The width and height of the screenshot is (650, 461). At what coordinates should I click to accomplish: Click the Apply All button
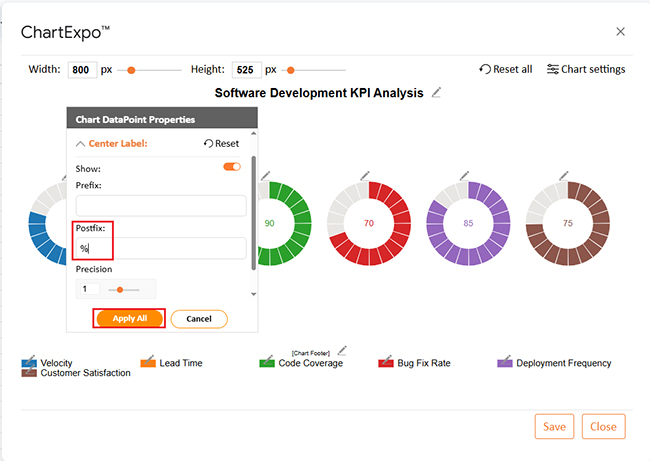click(x=129, y=318)
